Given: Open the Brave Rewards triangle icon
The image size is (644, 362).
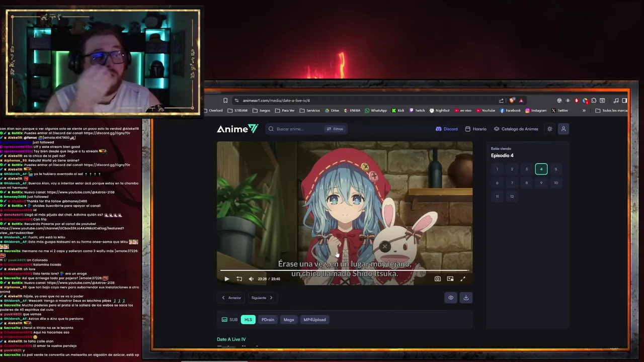Looking at the screenshot, I should click(521, 101).
